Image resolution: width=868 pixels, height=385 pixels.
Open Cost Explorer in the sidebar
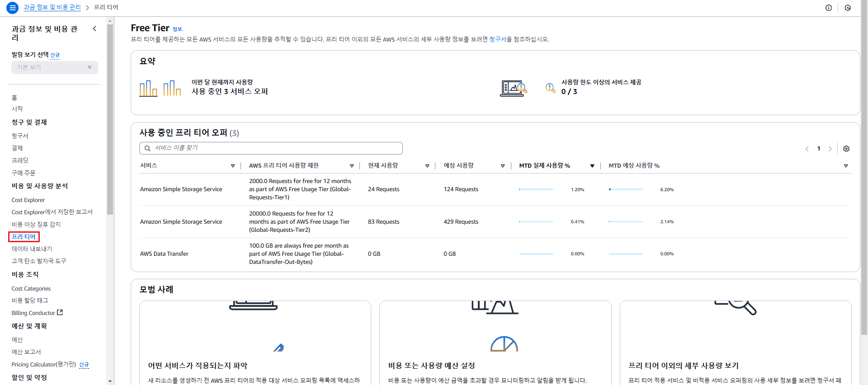coord(28,200)
